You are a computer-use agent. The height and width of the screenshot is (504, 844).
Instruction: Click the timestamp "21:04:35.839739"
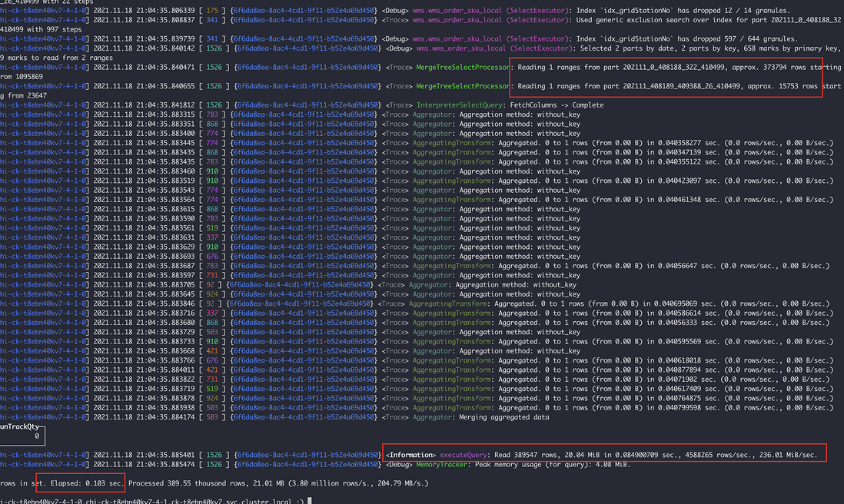tap(164, 38)
